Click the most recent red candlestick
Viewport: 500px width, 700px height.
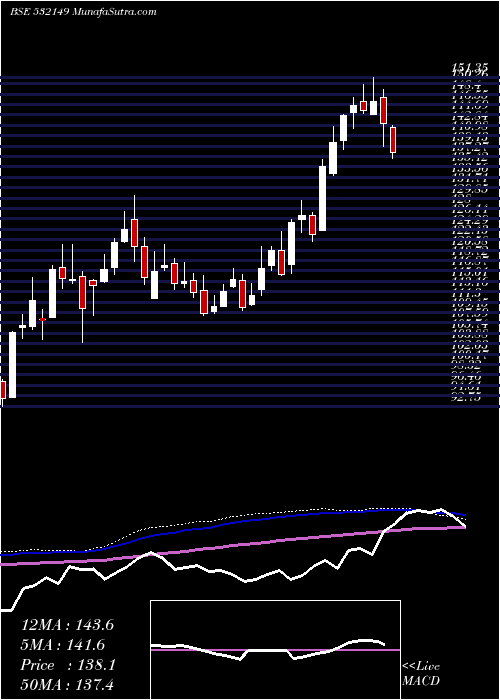coord(393,140)
